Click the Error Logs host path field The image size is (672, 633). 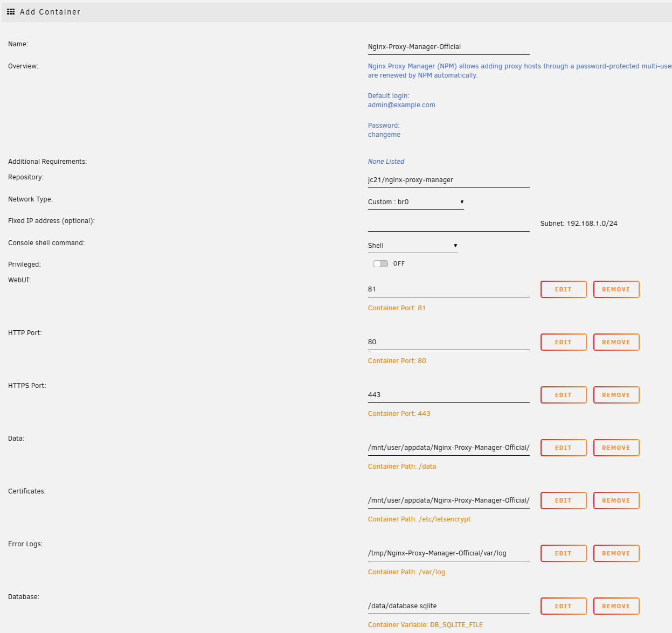coord(448,553)
